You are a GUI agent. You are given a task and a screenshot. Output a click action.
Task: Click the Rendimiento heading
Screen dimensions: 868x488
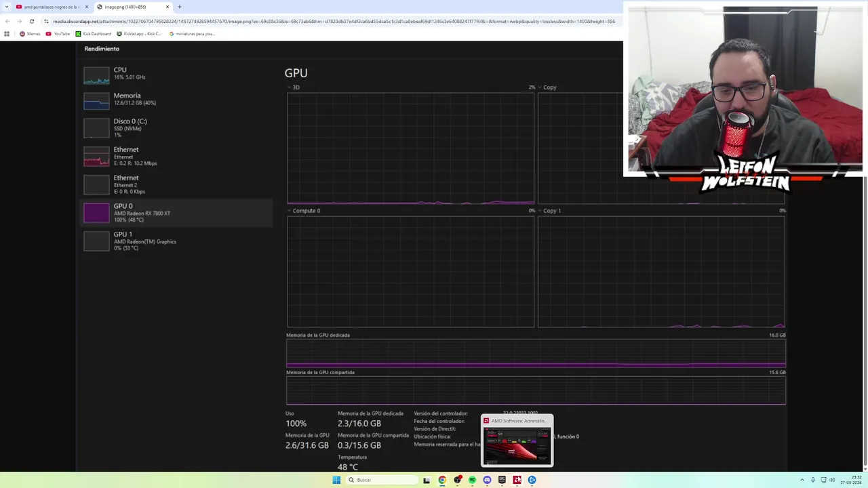(x=102, y=49)
